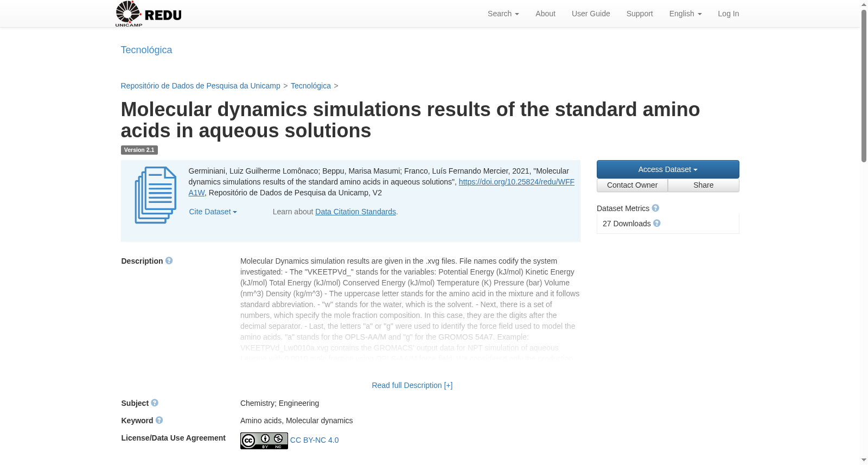Image resolution: width=868 pixels, height=465 pixels.
Task: Click the "Amino acids, Molecular dynamics" keyword value
Action: pos(297,421)
